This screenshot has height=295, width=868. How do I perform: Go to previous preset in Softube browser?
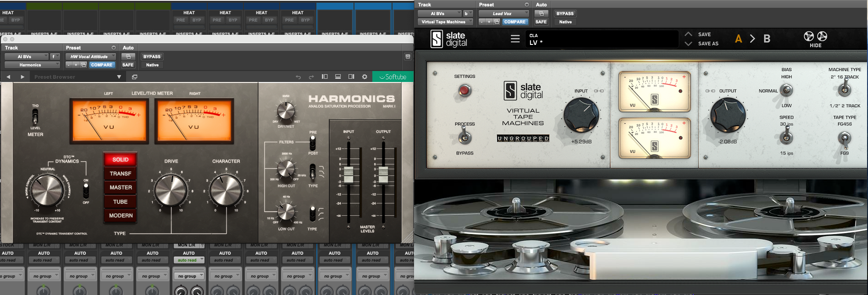pyautogui.click(x=8, y=77)
